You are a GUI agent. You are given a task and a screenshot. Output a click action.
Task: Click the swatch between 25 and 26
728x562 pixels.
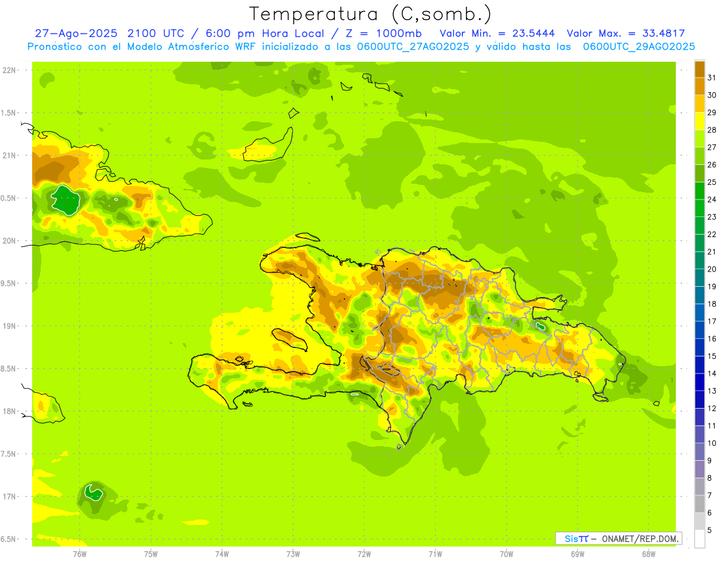tap(699, 173)
